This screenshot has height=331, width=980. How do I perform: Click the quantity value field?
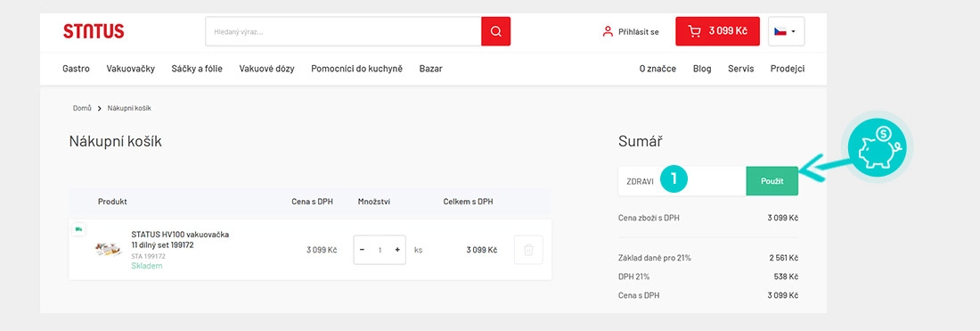[380, 250]
